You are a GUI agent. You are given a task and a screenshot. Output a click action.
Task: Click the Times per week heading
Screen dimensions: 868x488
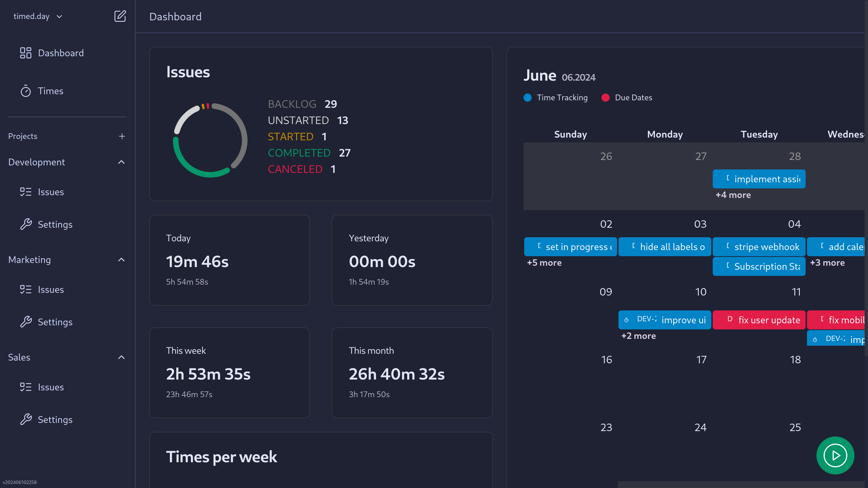(221, 457)
